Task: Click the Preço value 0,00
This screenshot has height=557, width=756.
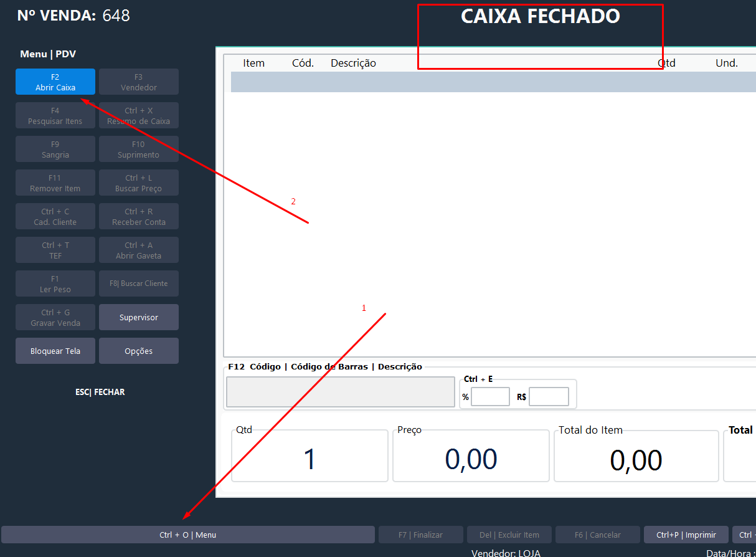Action: 471,459
